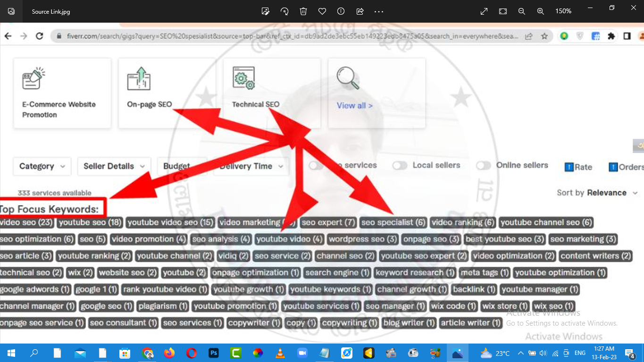Bookmark the page with the star icon

544,36
